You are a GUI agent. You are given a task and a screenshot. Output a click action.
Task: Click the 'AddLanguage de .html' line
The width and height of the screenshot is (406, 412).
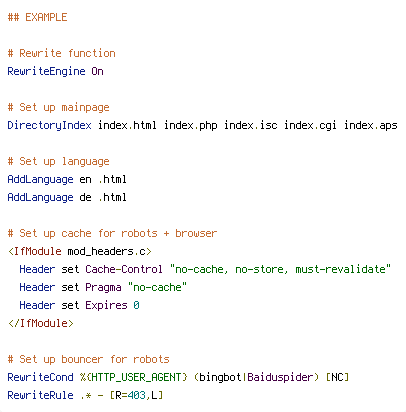click(x=67, y=198)
